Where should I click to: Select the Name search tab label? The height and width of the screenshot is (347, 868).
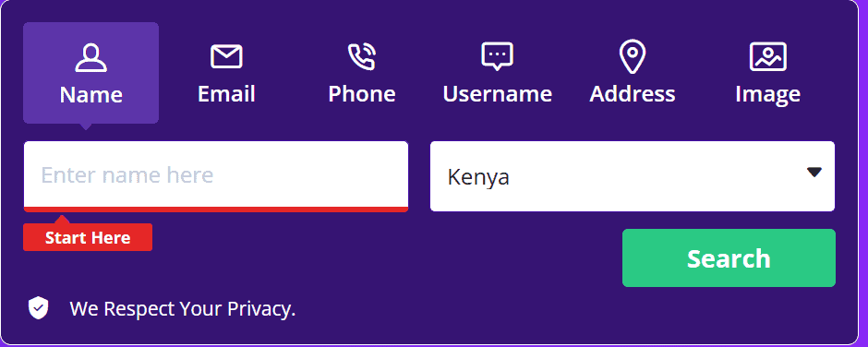pos(90,95)
